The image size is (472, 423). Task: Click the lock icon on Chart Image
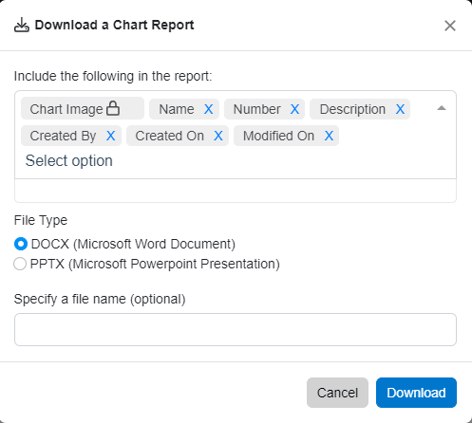pyautogui.click(x=113, y=108)
